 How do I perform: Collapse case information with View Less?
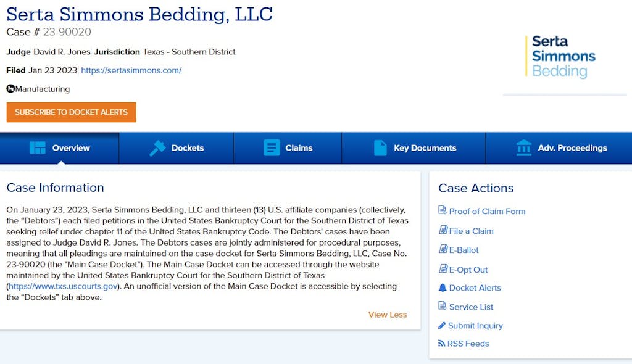(387, 315)
